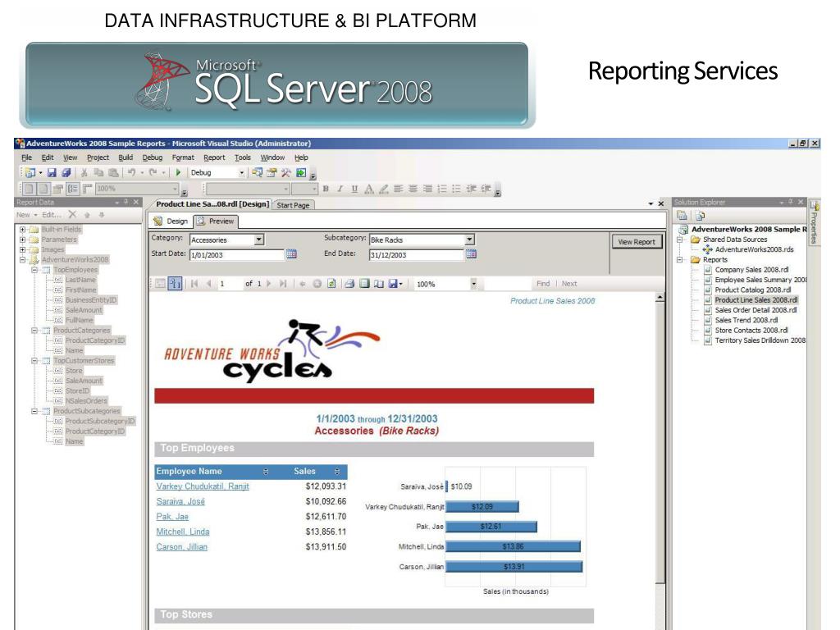
Task: Open calendar picker for Start Date
Action: click(291, 254)
